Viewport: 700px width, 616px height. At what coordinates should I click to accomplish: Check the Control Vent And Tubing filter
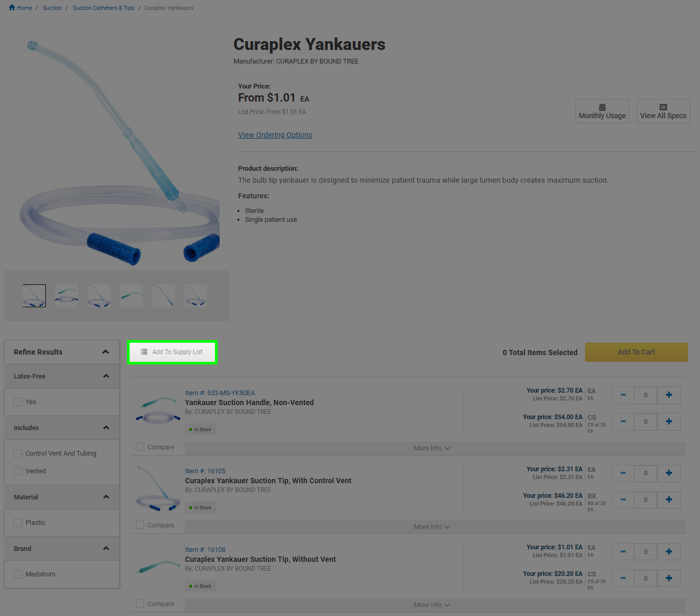[x=18, y=454]
